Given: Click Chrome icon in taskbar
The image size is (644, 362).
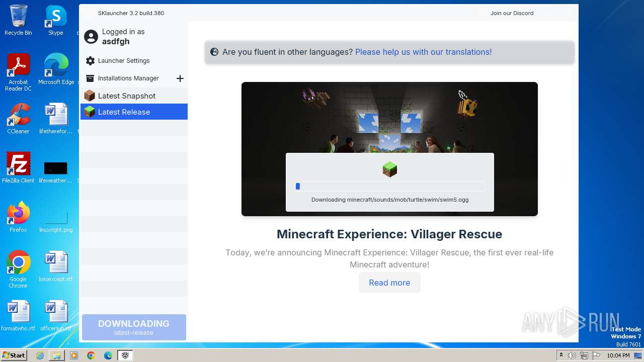Looking at the screenshot, I should tap(91, 355).
